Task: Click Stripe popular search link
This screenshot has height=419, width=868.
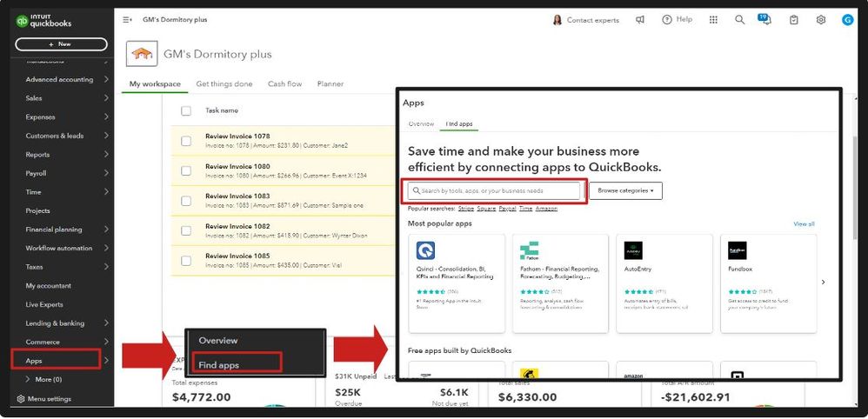Action: coord(465,209)
